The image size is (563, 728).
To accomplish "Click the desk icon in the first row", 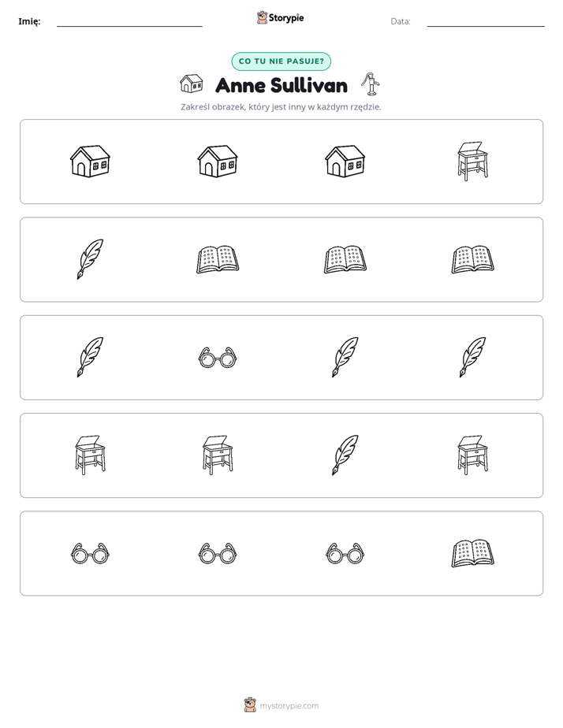I will pos(472,161).
